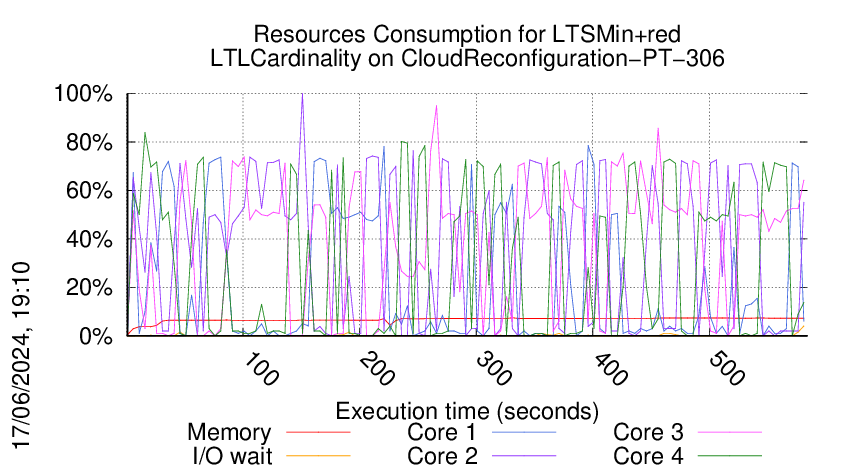The image size is (850, 475).
Task: Click the Core 2 legend label
Action: pos(442,457)
